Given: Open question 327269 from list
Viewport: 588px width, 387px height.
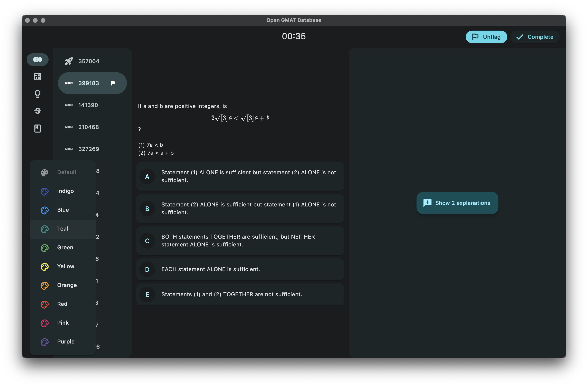Looking at the screenshot, I should pos(89,149).
